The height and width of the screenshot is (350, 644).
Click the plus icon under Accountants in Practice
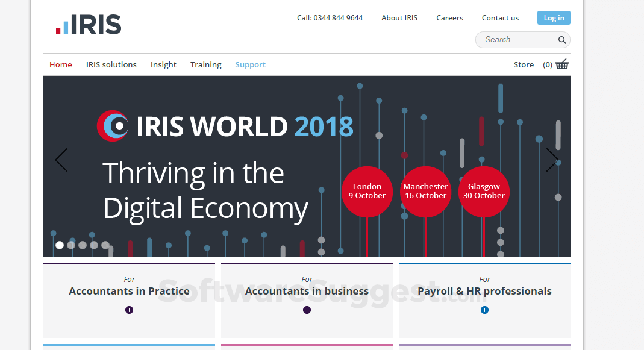click(129, 310)
